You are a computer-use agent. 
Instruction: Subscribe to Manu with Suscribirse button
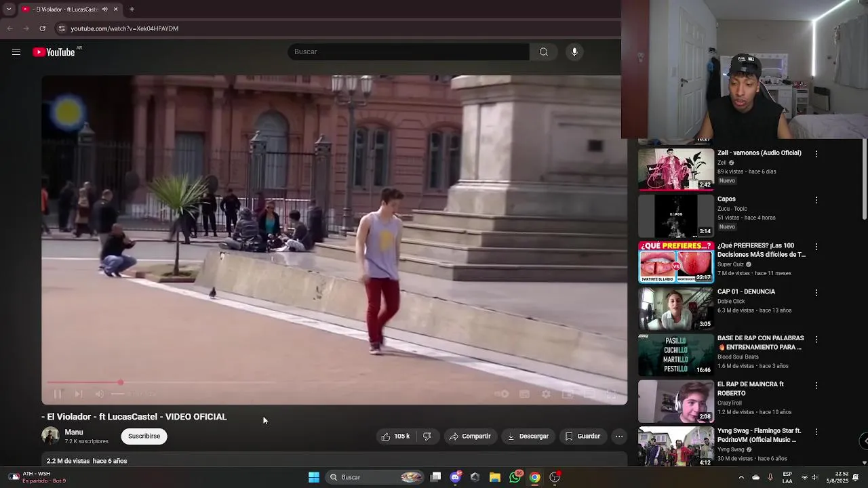[x=144, y=436]
